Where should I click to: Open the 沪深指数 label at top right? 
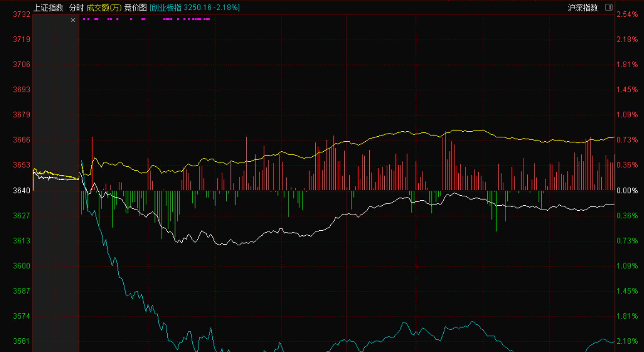pos(583,8)
